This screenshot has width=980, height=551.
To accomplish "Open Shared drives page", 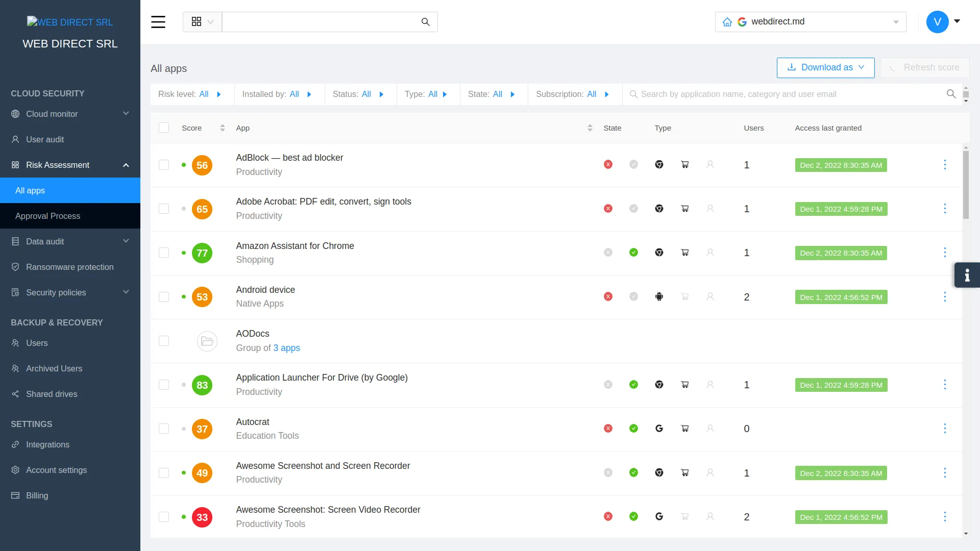I will (x=70, y=394).
